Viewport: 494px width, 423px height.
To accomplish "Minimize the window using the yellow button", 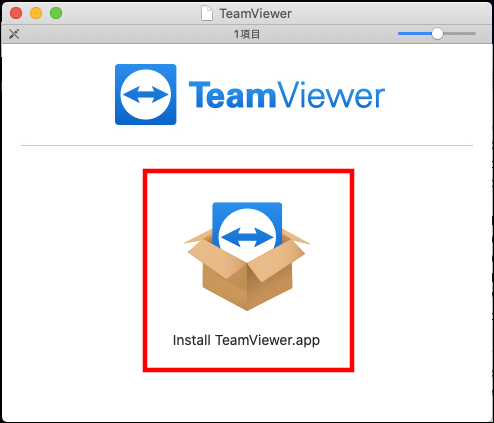I will tap(36, 13).
